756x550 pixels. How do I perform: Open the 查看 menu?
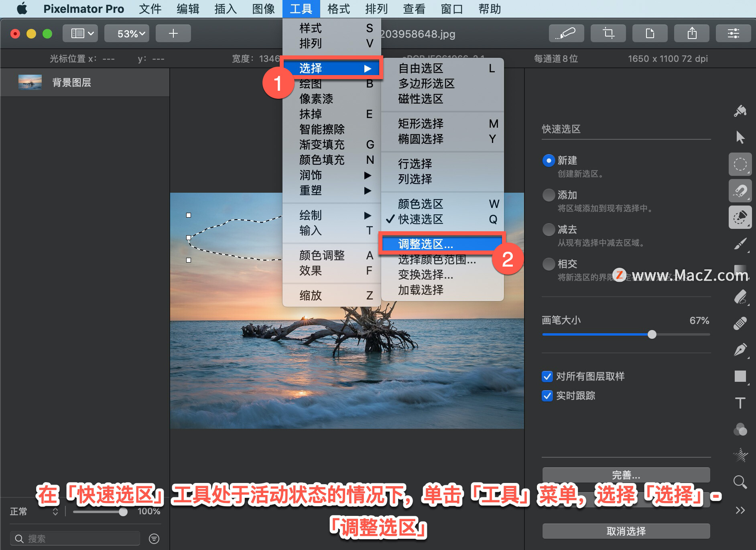pos(414,8)
